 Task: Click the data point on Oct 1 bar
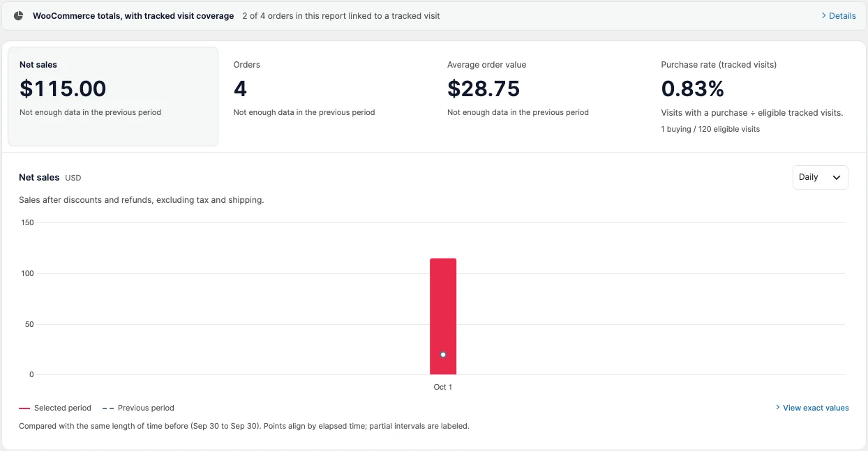pyautogui.click(x=443, y=355)
